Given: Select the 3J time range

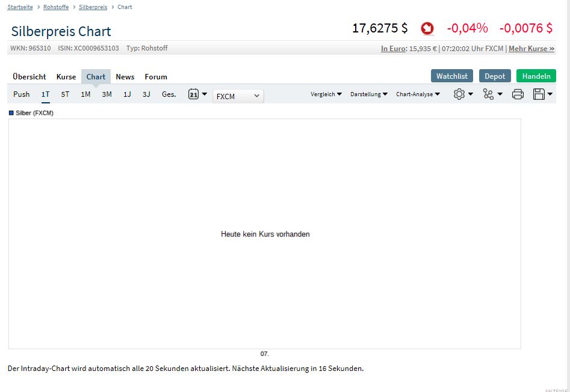Looking at the screenshot, I should [x=146, y=94].
